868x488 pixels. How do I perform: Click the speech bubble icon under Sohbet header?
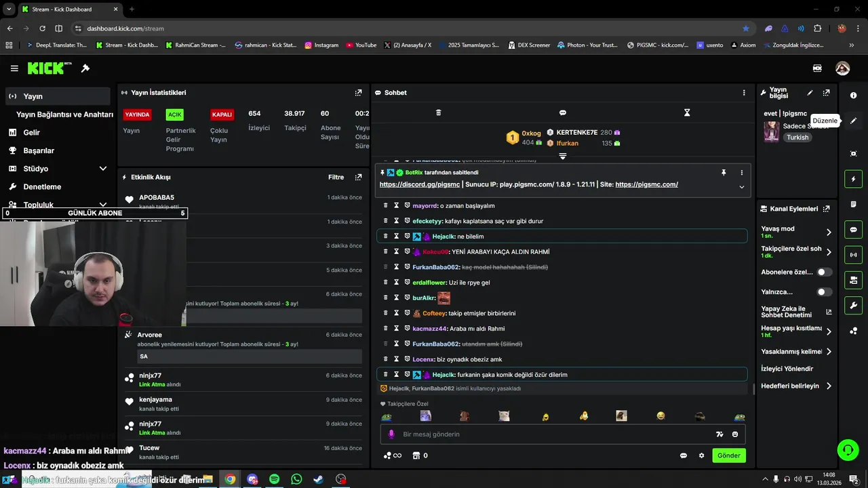tap(562, 113)
